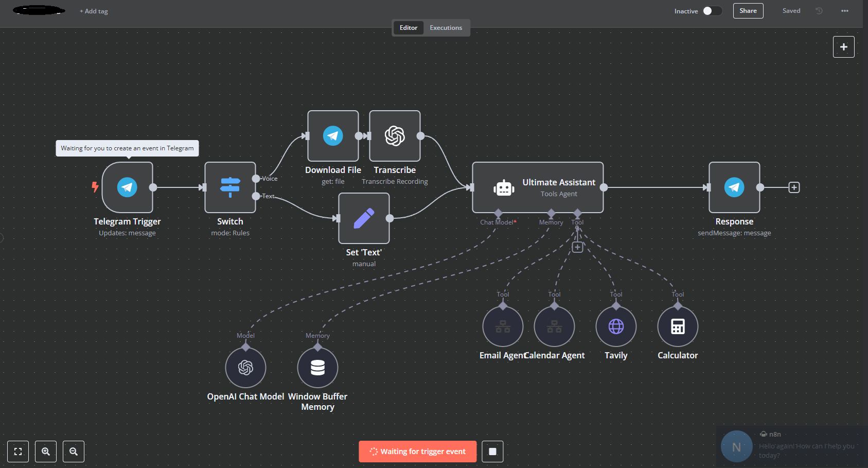This screenshot has height=468, width=868.
Task: Open the Calculator tool node
Action: point(678,326)
